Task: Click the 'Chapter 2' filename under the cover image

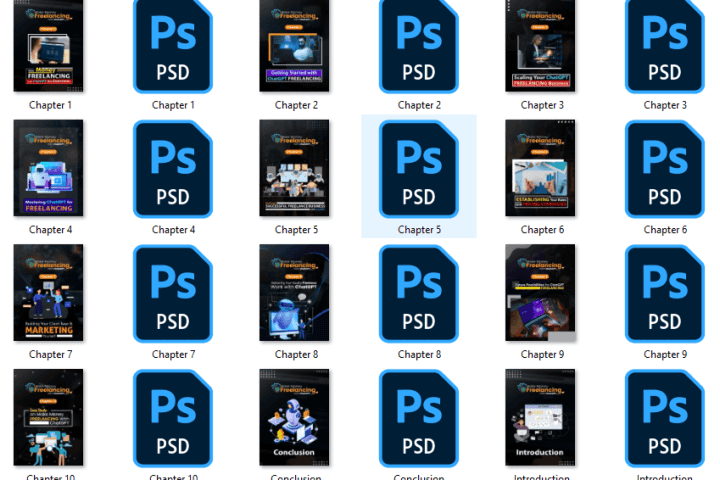Action: tap(296, 105)
